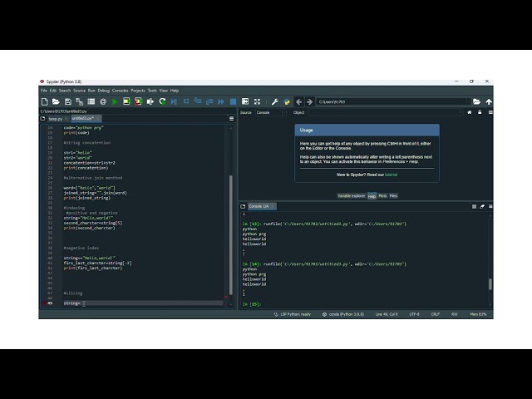Image resolution: width=532 pixels, height=399 pixels.
Task: Open the Tools menu
Action: [x=152, y=91]
